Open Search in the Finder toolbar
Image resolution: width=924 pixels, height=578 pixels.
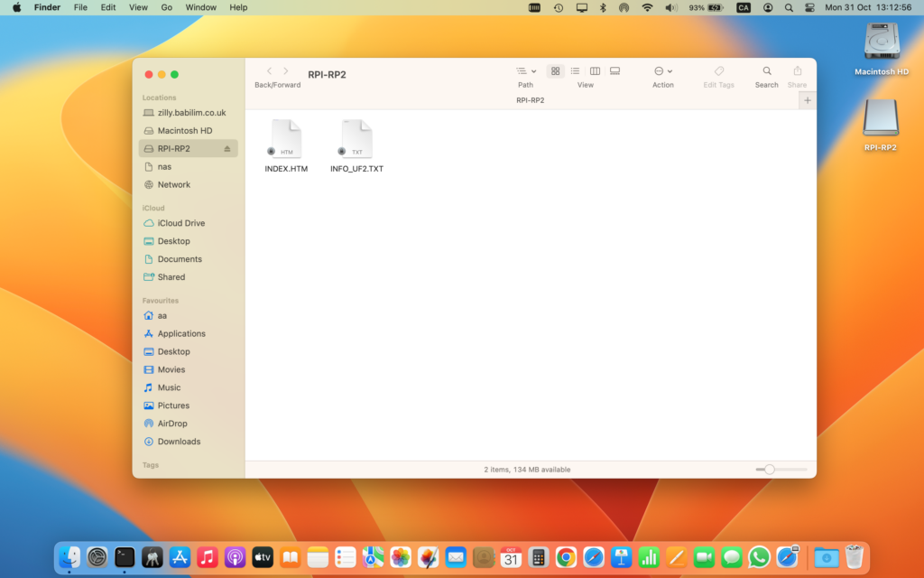click(x=766, y=71)
